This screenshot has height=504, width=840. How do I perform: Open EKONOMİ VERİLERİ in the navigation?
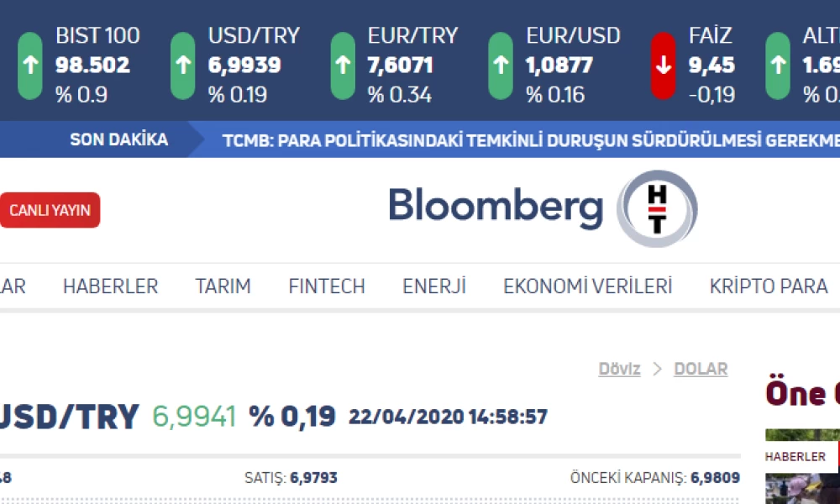pos(587,286)
